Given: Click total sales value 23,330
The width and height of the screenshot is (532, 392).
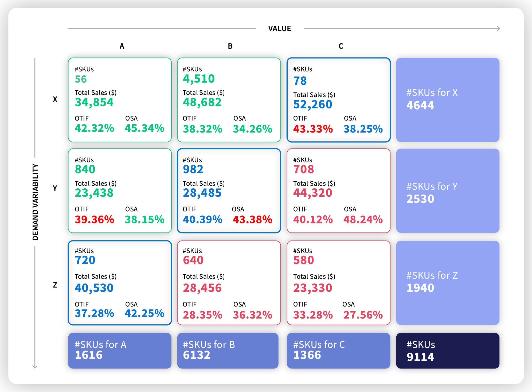Looking at the screenshot, I should [x=313, y=288].
